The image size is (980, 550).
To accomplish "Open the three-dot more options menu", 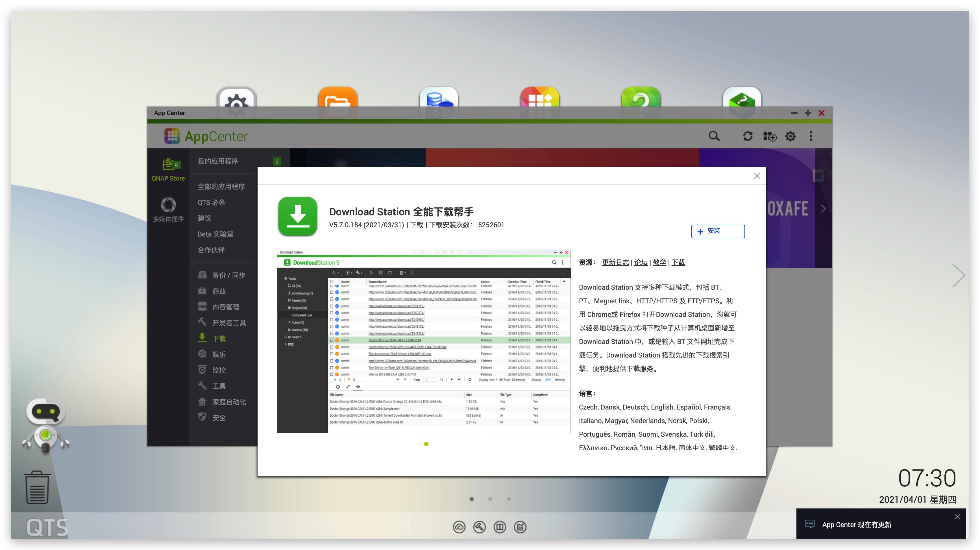I will [811, 136].
